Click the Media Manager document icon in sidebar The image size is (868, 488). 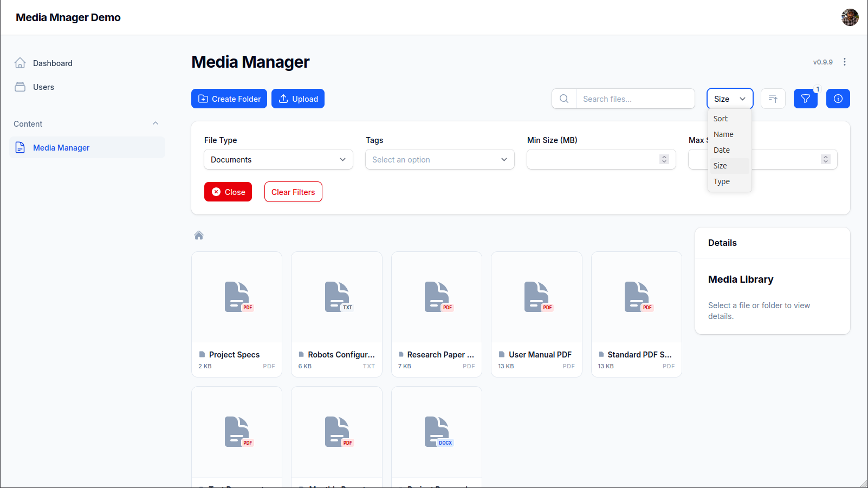tap(20, 147)
